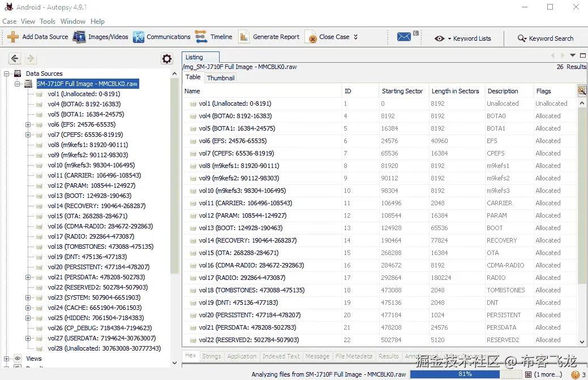Switch to the Thumbnail tab
The height and width of the screenshot is (380, 588).
click(221, 77)
